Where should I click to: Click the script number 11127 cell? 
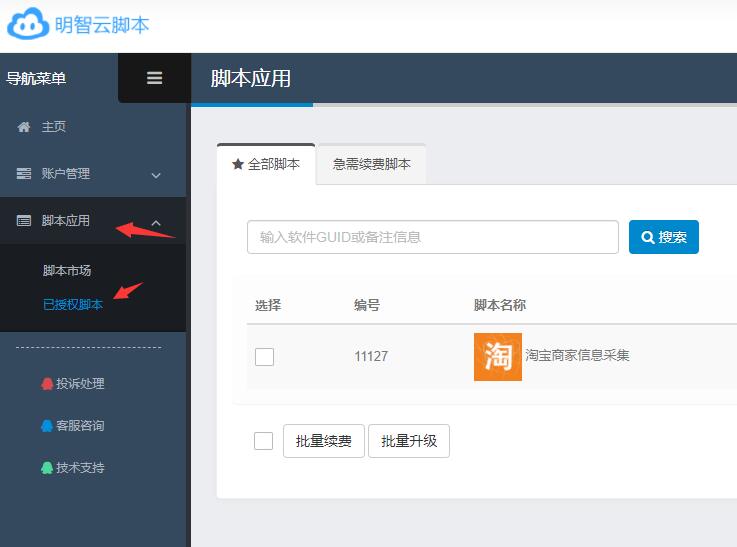pyautogui.click(x=371, y=356)
